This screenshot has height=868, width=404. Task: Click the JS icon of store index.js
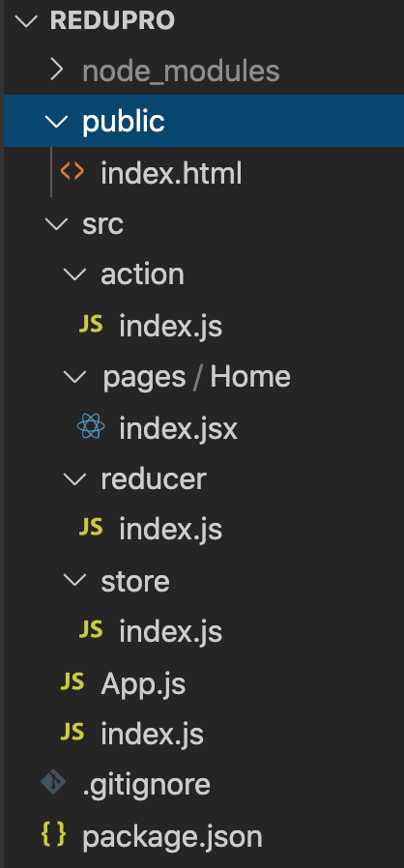coord(91,629)
